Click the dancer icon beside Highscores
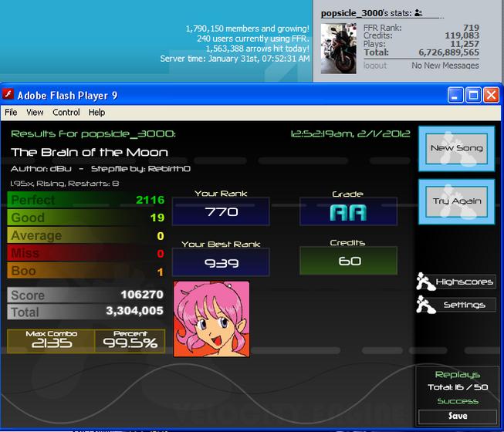This screenshot has width=504, height=432. [x=425, y=282]
